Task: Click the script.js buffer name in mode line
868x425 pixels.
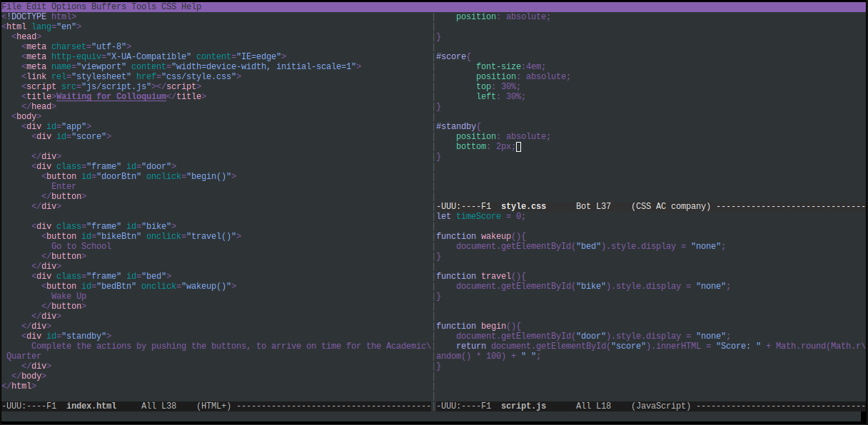Action: 523,406
